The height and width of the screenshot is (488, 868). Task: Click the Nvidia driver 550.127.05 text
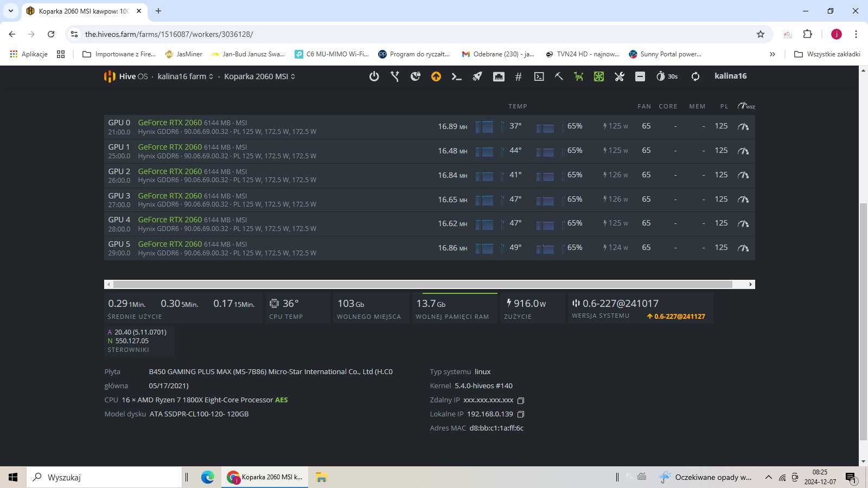[x=132, y=341]
